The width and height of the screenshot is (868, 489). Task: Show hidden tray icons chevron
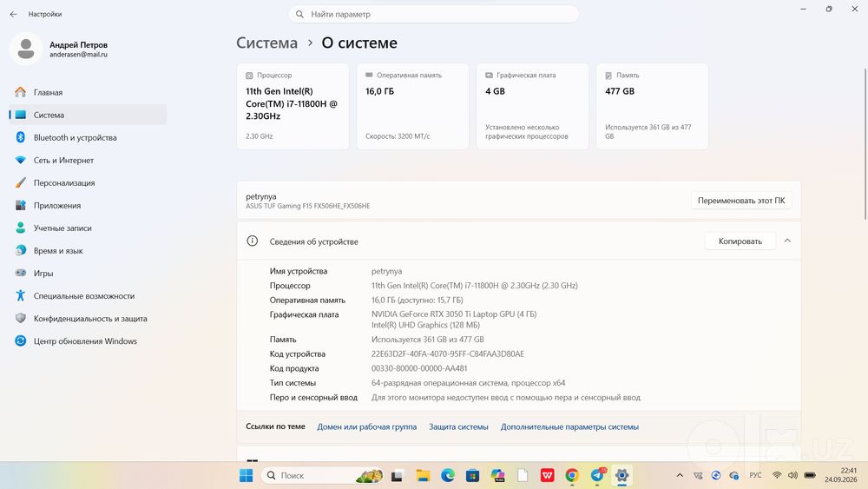[680, 475]
